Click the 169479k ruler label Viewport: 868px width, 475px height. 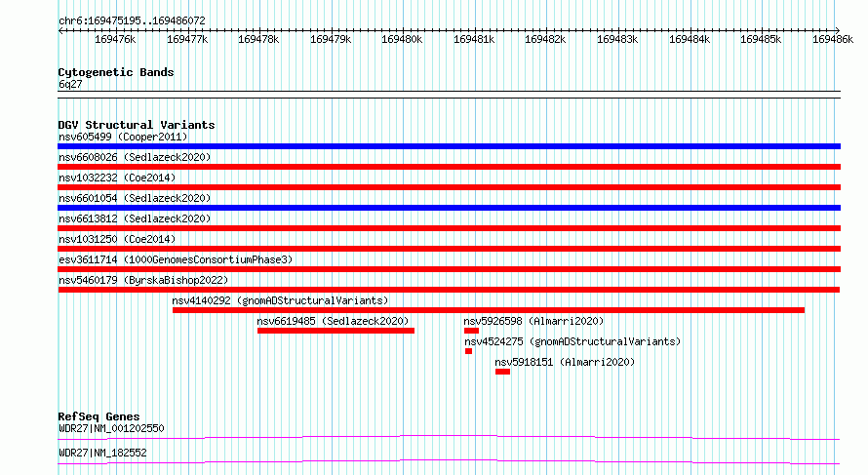click(x=331, y=39)
